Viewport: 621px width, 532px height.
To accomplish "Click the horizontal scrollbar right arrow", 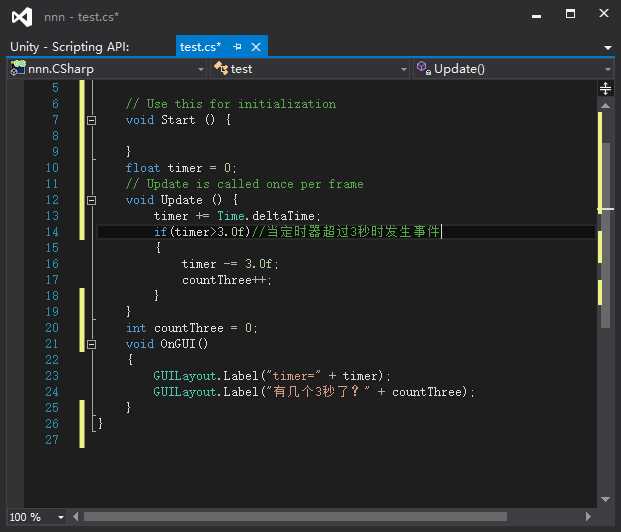I will click(588, 516).
